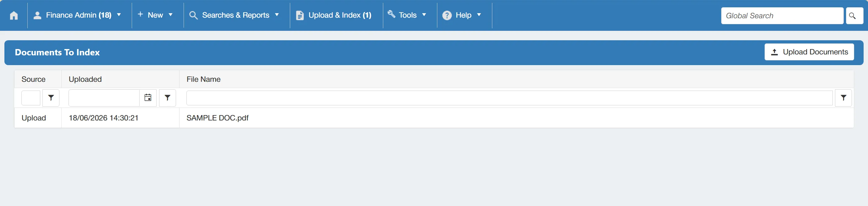Expand the Finance Admin dropdown arrow
868x206 pixels.
tap(119, 15)
